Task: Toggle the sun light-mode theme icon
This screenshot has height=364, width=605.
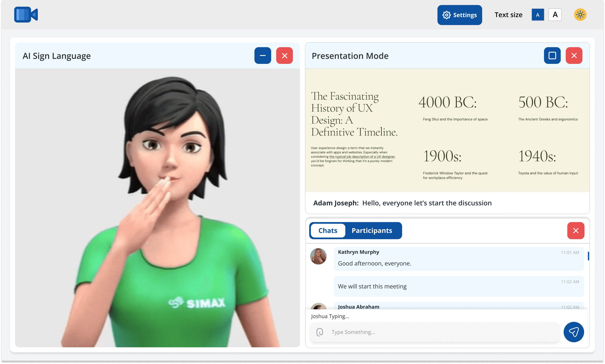Action: coord(580,15)
